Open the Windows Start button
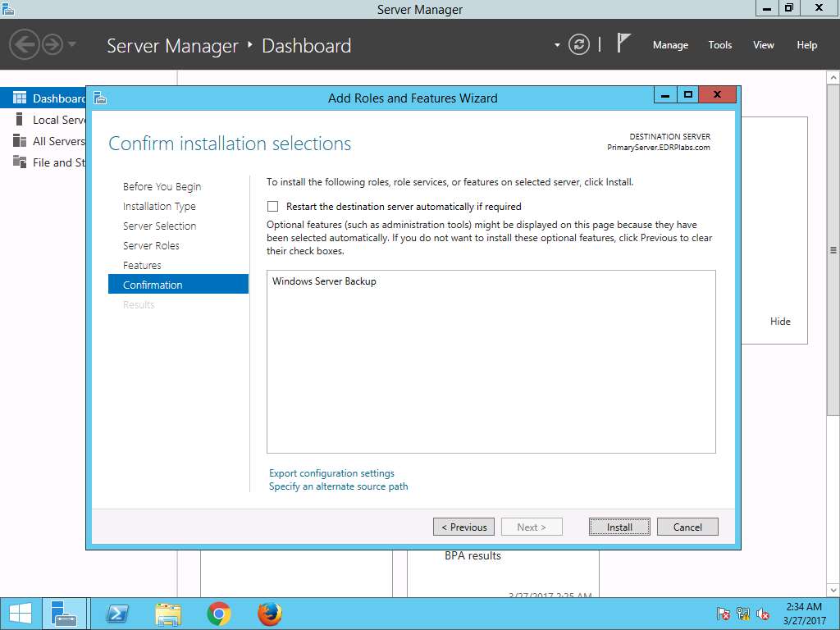Screen dimensions: 840x630 (x=21, y=614)
